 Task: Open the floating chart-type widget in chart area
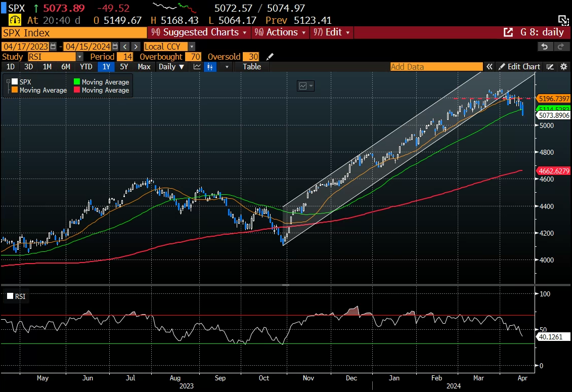(x=305, y=86)
